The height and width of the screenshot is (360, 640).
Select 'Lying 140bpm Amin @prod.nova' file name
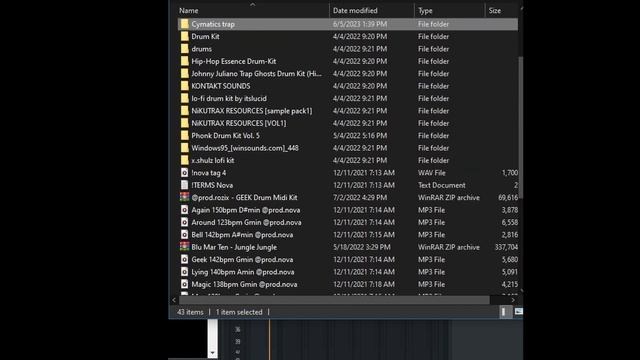243,271
